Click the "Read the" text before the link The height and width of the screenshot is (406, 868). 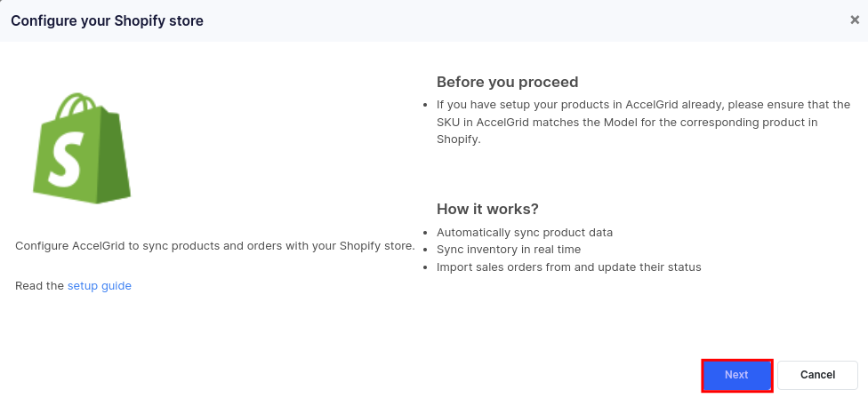39,286
